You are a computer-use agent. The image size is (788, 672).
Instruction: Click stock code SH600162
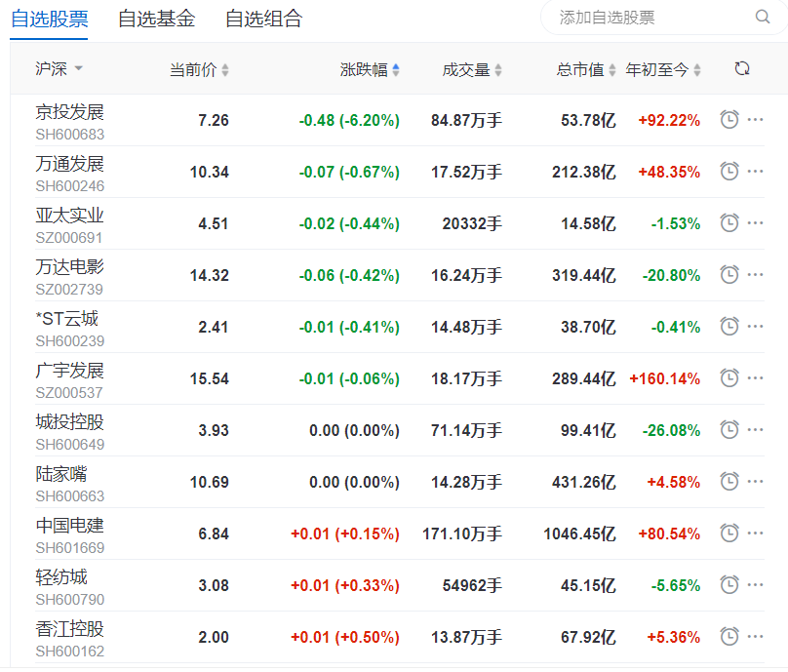tap(70, 651)
